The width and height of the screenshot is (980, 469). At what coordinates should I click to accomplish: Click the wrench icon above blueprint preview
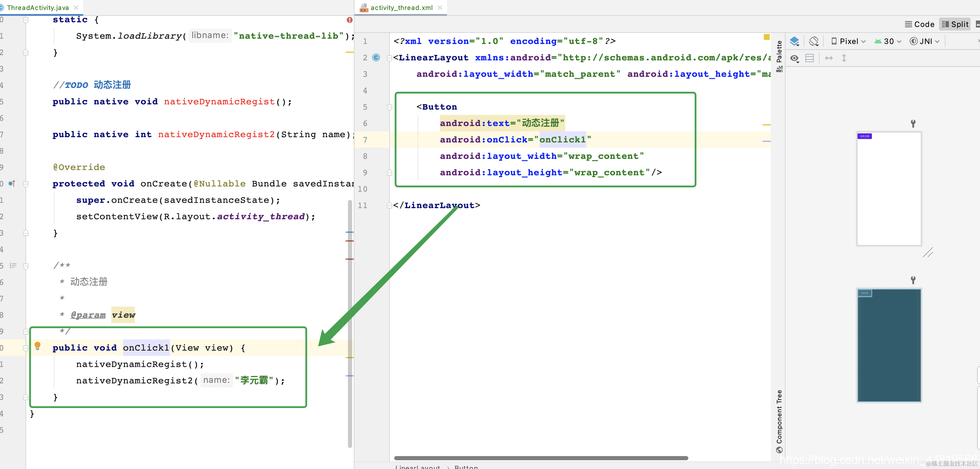pos(913,280)
